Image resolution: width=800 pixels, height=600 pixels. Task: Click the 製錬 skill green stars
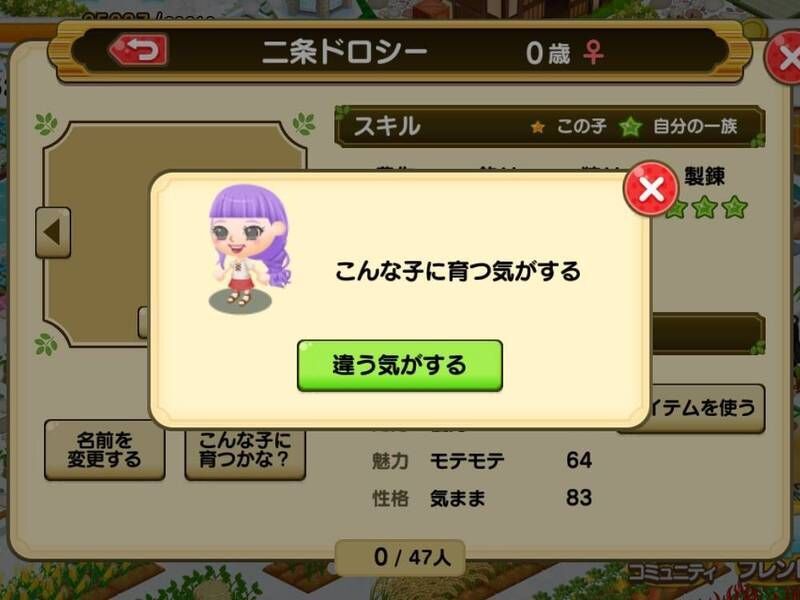pyautogui.click(x=707, y=207)
